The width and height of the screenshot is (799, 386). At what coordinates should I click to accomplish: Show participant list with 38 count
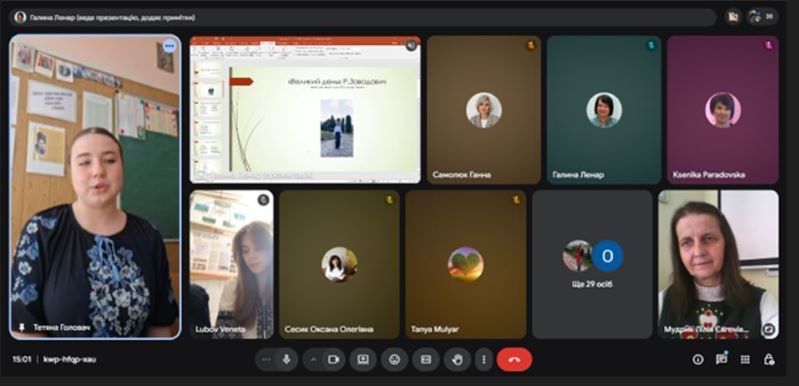763,17
